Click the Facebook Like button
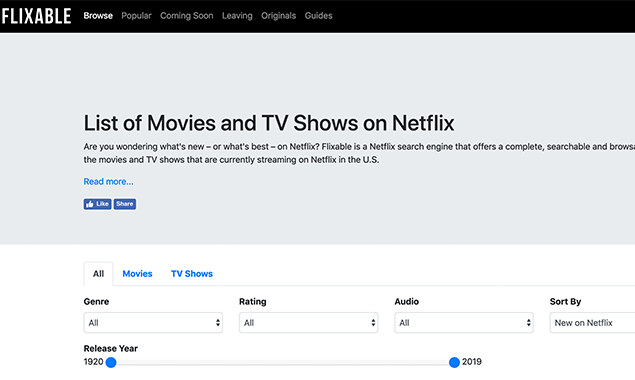This screenshot has height=380, width=635. (x=97, y=204)
